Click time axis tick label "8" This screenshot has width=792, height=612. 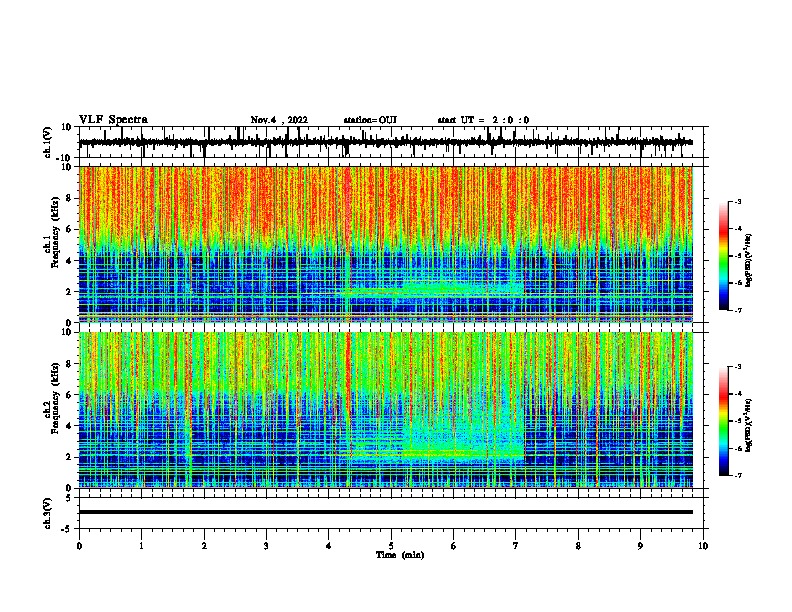click(578, 546)
